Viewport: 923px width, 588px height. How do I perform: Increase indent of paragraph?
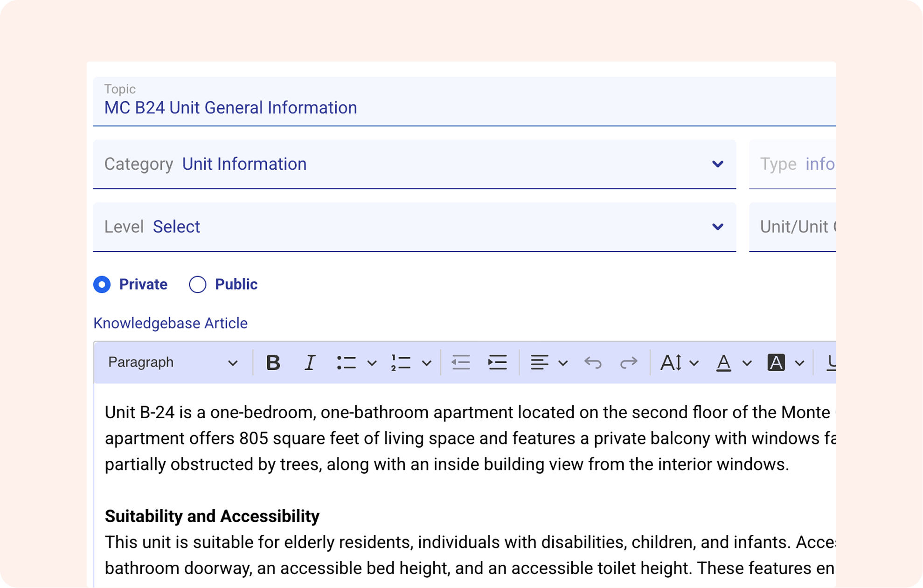(x=497, y=362)
